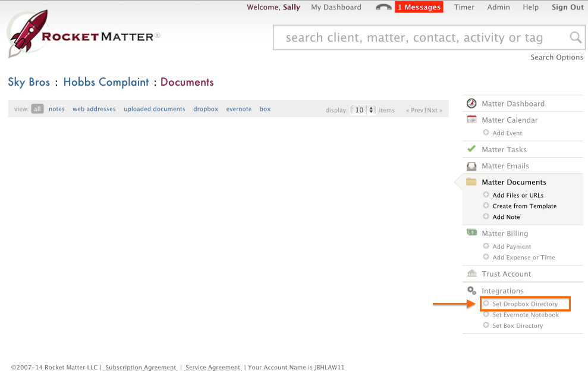The image size is (588, 373).
Task: Click the Matter Emails inbox icon
Action: tap(471, 166)
